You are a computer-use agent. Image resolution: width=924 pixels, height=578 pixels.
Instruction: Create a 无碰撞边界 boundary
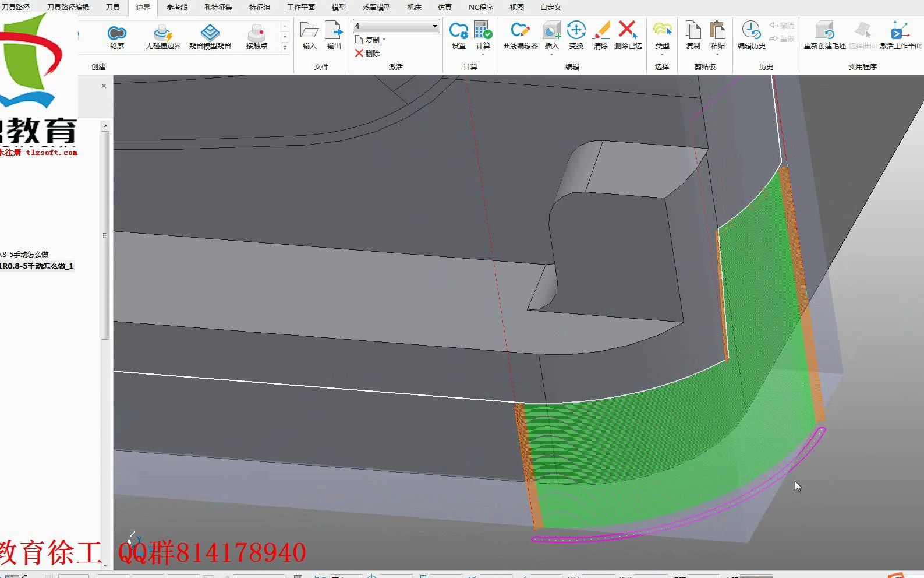163,37
